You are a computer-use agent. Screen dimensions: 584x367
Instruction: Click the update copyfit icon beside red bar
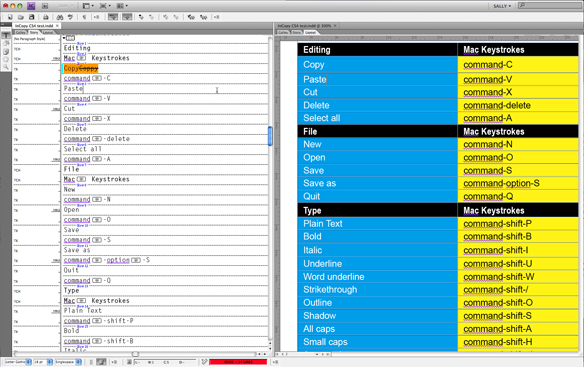point(204,362)
